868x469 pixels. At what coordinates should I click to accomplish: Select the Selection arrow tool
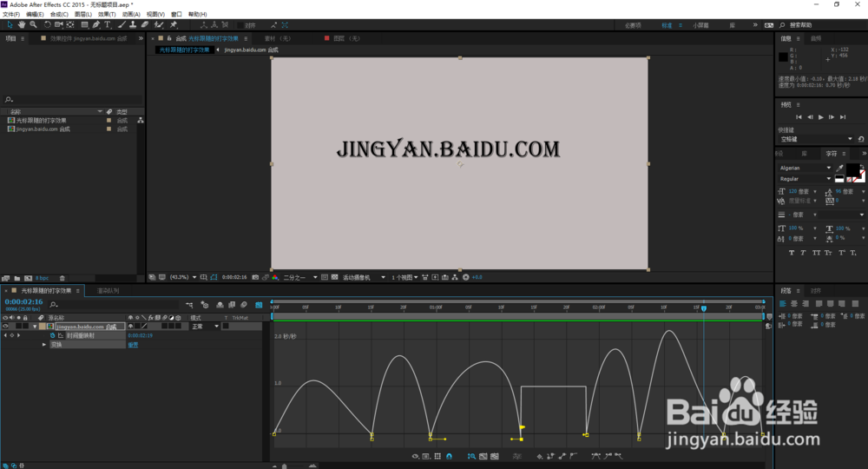coord(10,25)
